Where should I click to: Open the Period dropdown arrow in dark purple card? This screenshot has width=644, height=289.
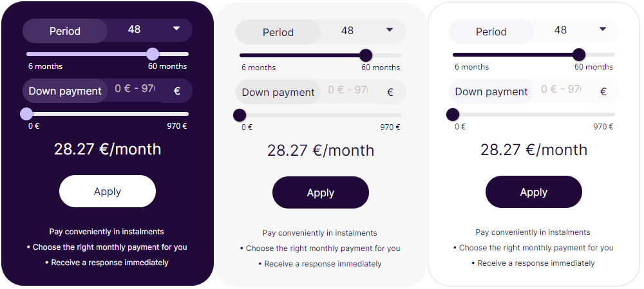click(176, 28)
